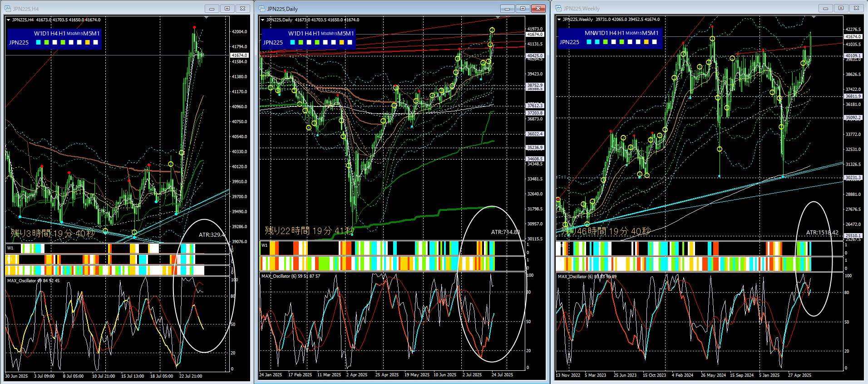868x384 pixels.
Task: Click the 30231.3 price label on Weekly axis
Action: click(853, 178)
